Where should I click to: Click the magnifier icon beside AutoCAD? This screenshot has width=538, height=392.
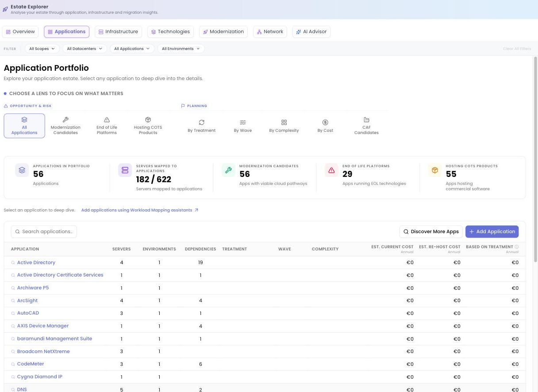coord(13,313)
